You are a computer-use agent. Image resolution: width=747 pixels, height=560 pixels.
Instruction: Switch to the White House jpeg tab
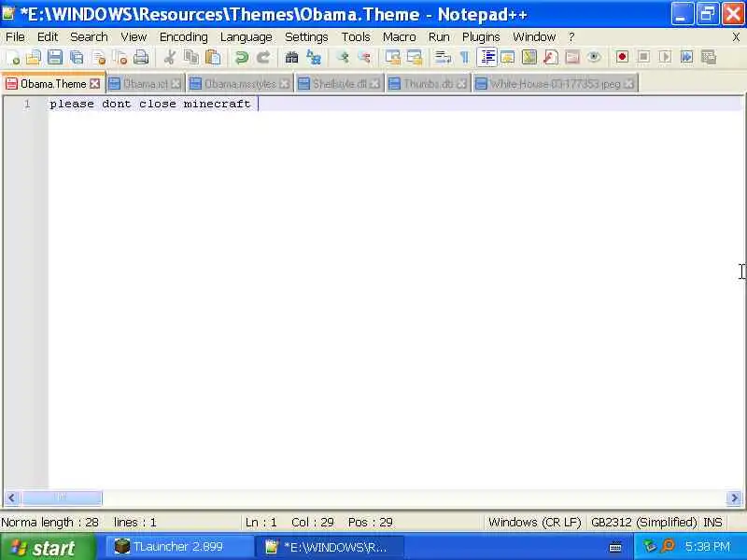(x=555, y=84)
